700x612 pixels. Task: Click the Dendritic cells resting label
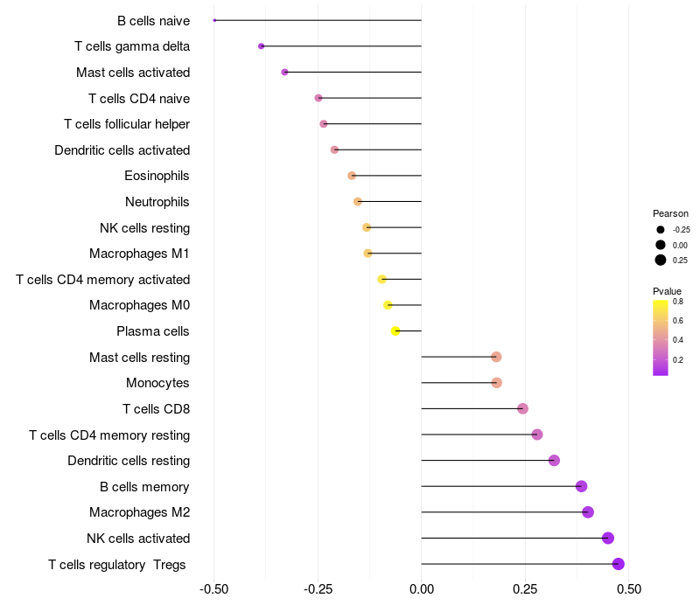point(129,461)
